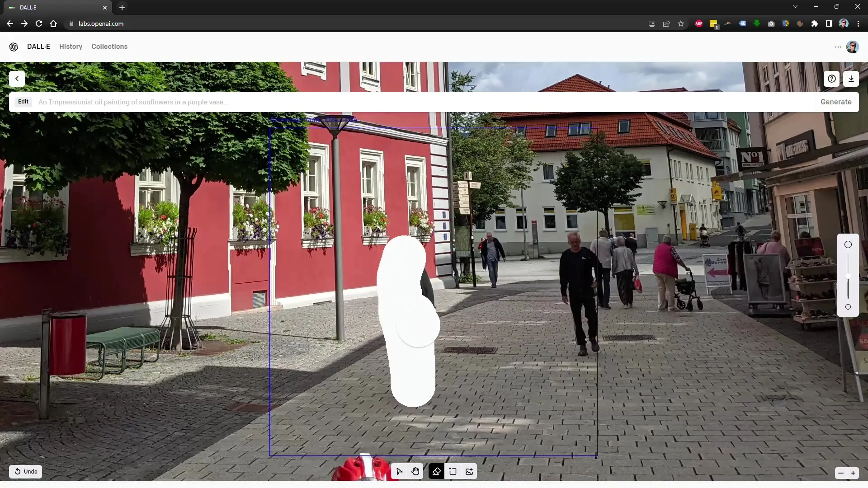Screen dimensions: 868x488
Task: Open the History tab
Action: coord(71,47)
